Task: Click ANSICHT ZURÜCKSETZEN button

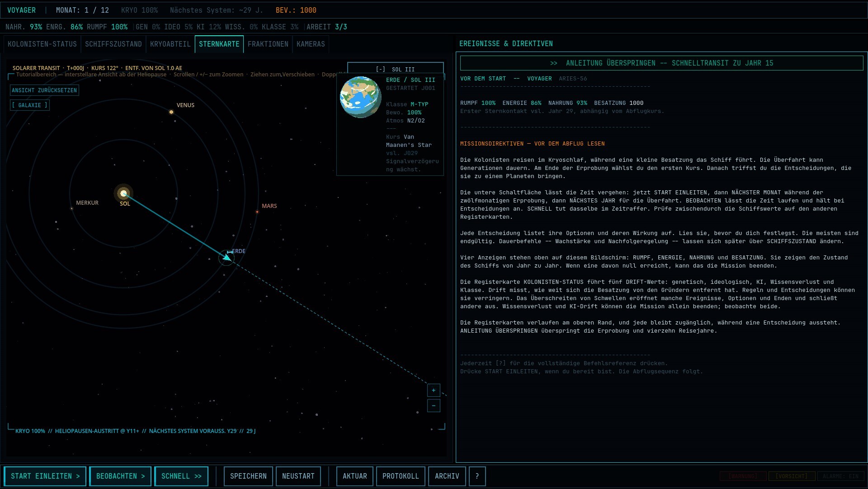Action: 44,90
